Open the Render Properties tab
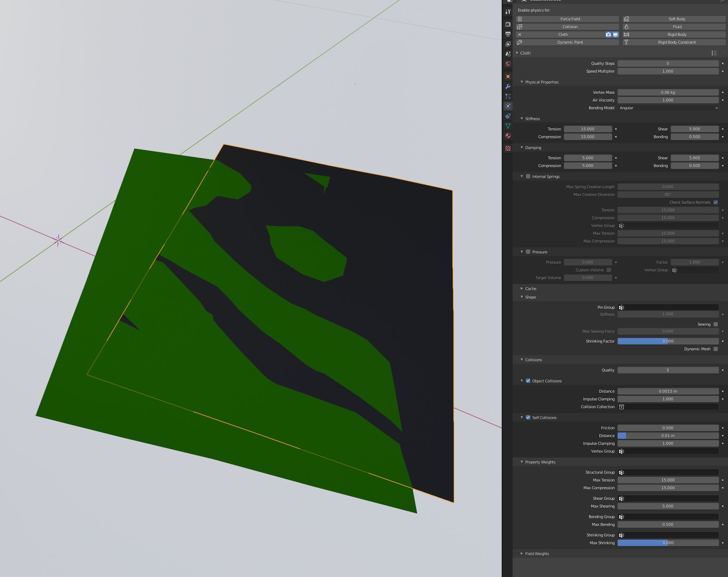The width and height of the screenshot is (728, 577). click(x=508, y=24)
